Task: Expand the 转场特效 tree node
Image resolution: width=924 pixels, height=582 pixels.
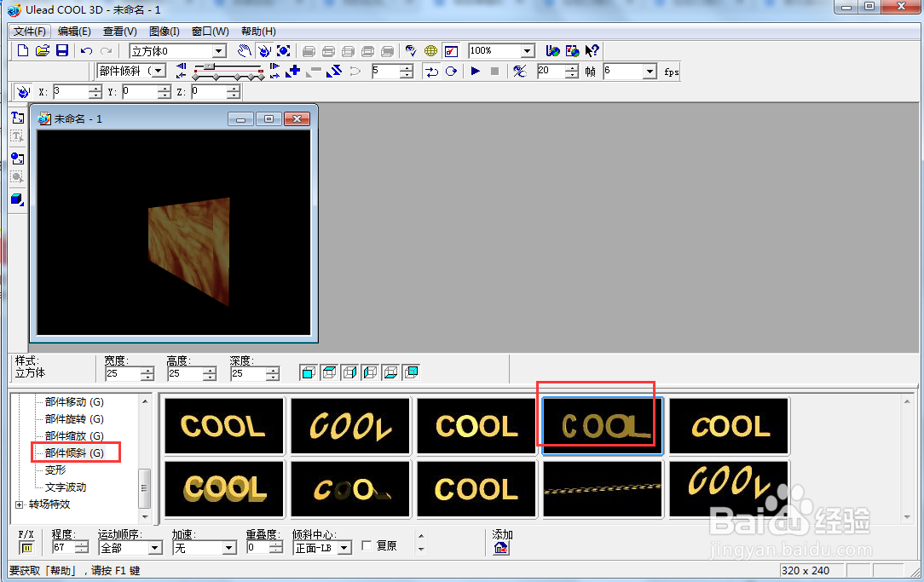Action: click(20, 504)
